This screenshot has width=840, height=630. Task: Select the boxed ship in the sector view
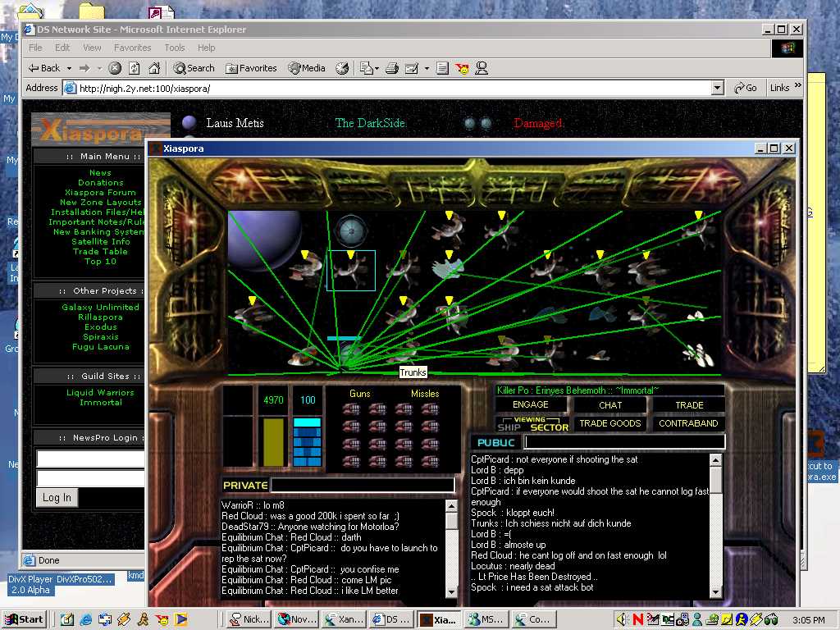pyautogui.click(x=351, y=271)
